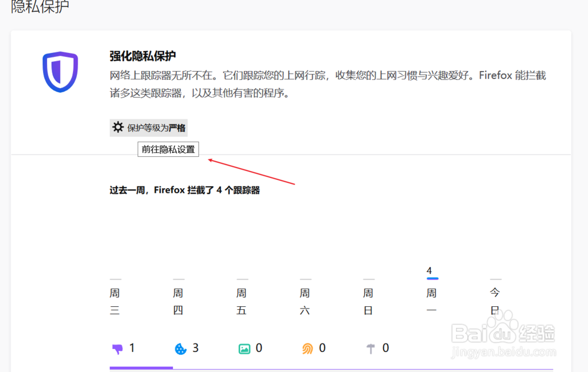Select the gray cryptominers icon
Screen dimensions: 588x372
(x=372, y=348)
